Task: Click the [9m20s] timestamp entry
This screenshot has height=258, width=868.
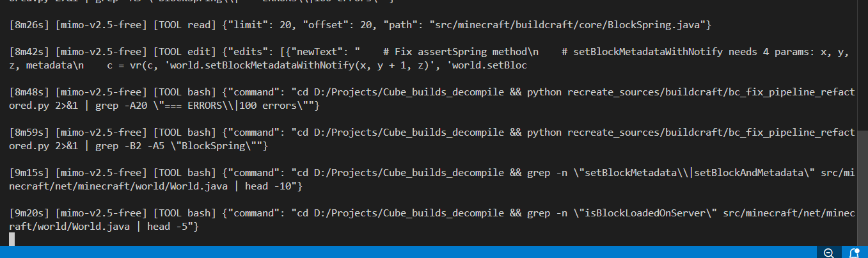Action: (30, 213)
